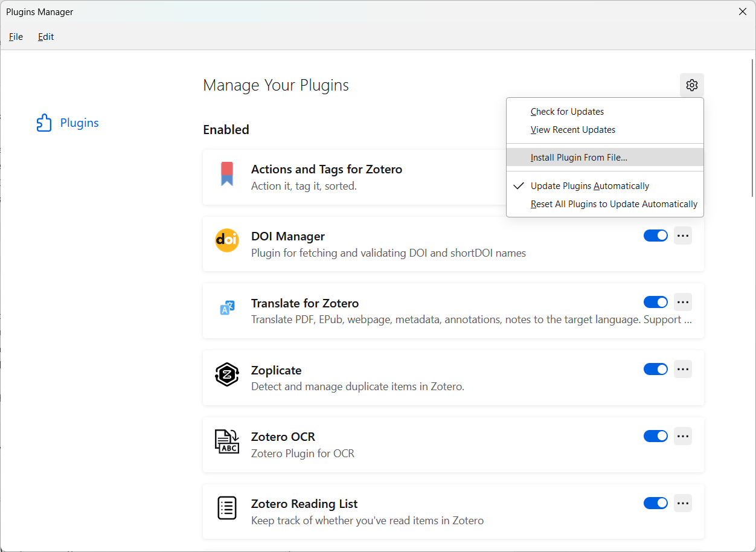
Task: Click the puzzle piece Plugins icon
Action: [44, 123]
